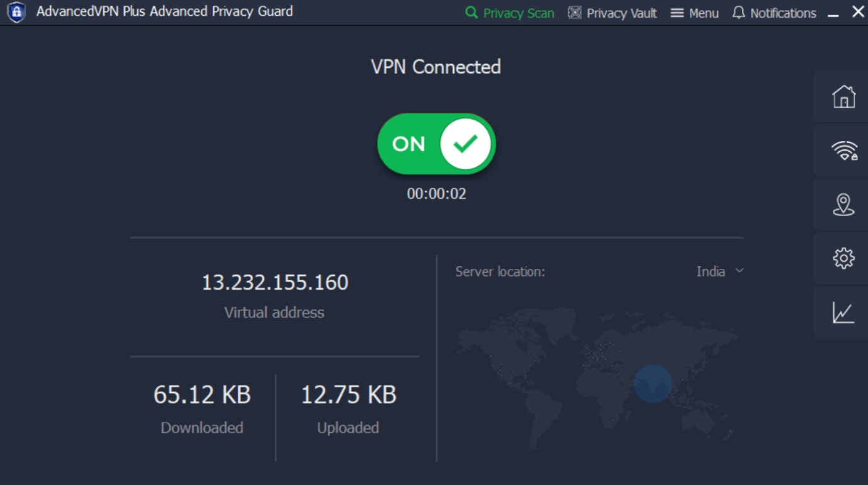Open the settings gear sidebar icon

click(843, 258)
